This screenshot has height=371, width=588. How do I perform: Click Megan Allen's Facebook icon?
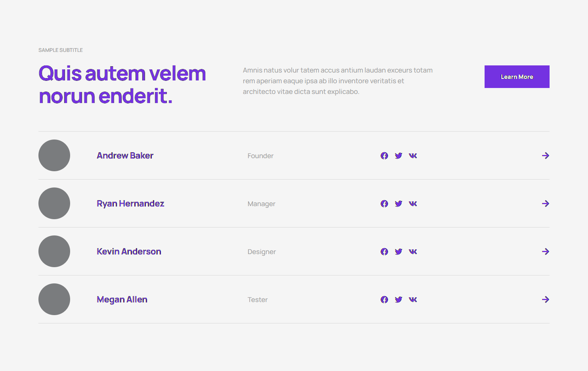(x=384, y=300)
